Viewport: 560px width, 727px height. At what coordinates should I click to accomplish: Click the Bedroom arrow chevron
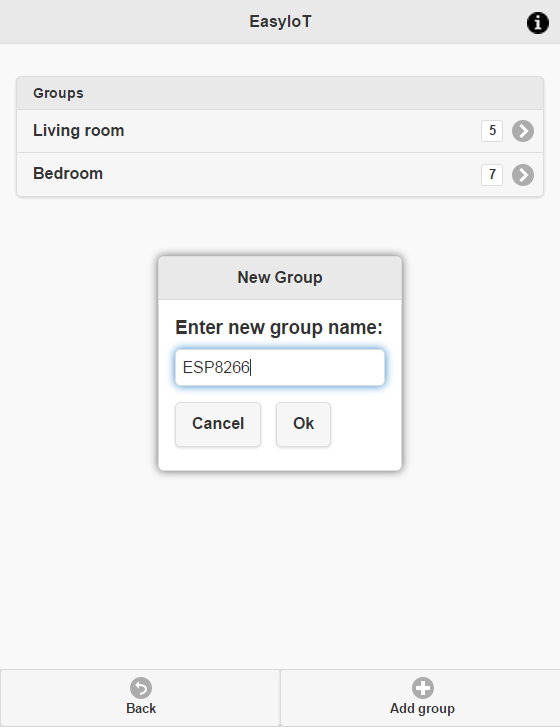click(523, 175)
